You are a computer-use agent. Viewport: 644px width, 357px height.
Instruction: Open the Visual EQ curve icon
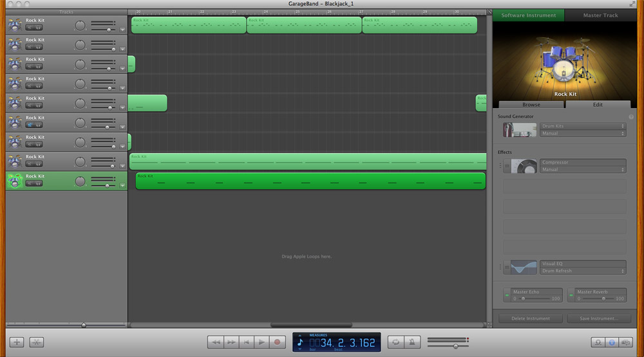click(x=524, y=267)
